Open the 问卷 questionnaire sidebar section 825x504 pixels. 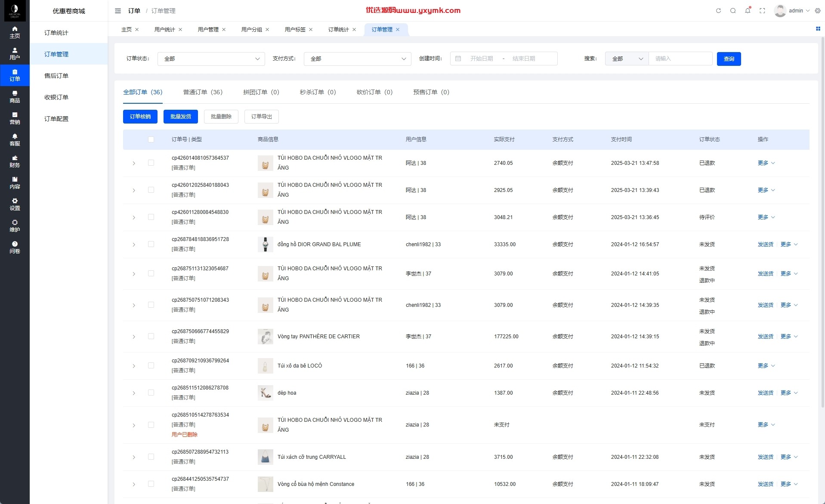point(15,247)
